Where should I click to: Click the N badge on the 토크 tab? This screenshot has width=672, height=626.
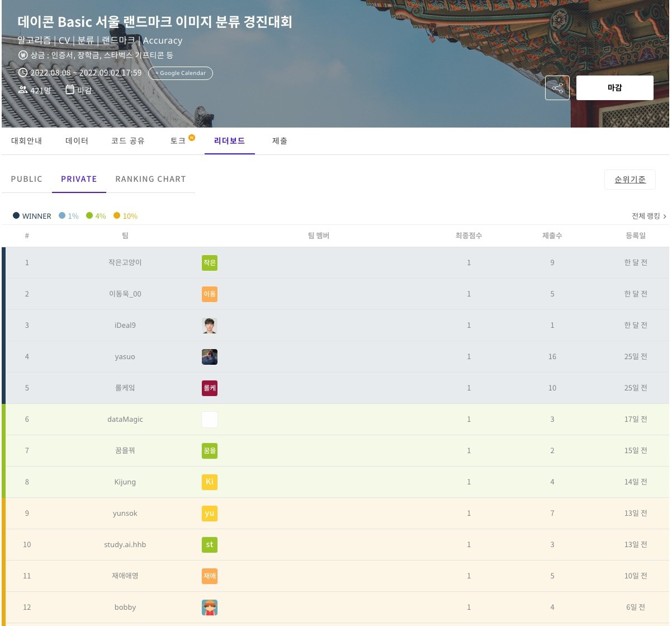click(191, 136)
